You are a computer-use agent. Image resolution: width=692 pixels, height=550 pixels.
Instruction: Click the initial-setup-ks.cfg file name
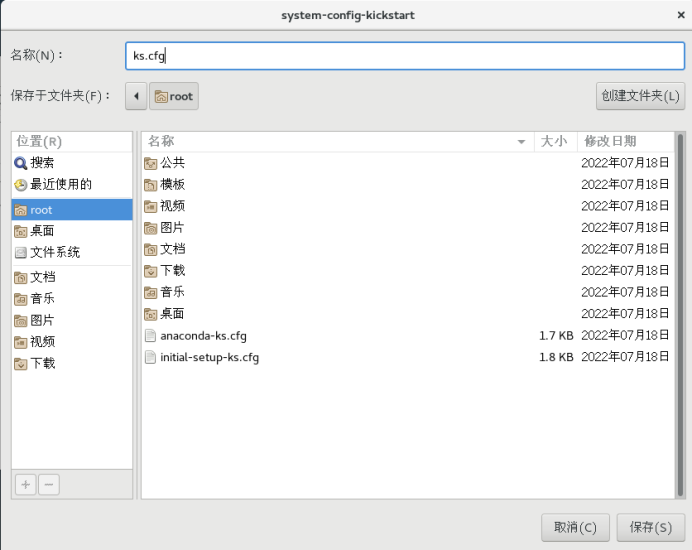(x=210, y=357)
